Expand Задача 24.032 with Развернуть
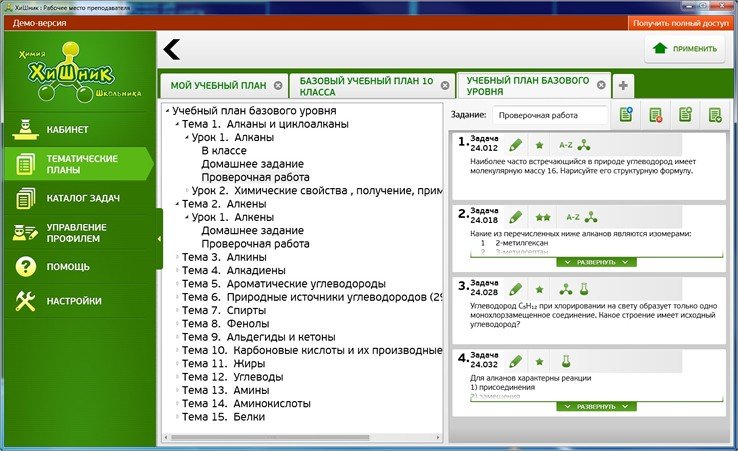The image size is (738, 451). point(596,406)
